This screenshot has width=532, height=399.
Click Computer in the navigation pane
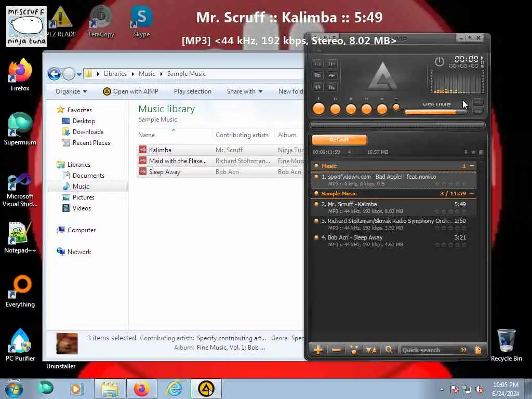pyautogui.click(x=82, y=230)
